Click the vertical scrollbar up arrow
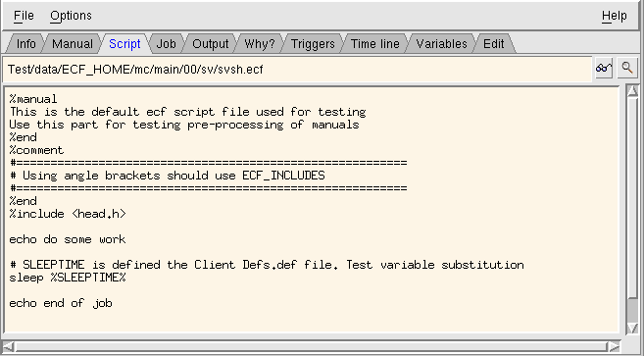The image size is (644, 356). (632, 91)
